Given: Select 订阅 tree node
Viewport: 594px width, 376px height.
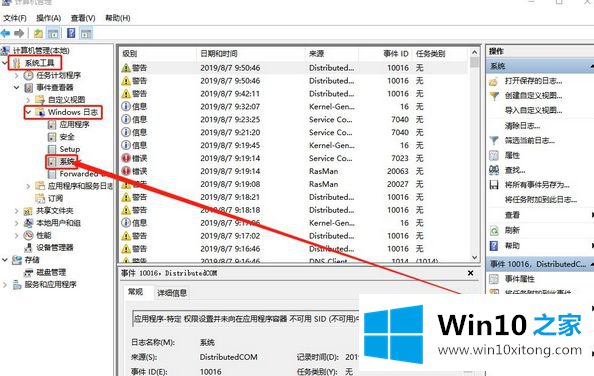Looking at the screenshot, I should click(55, 198).
